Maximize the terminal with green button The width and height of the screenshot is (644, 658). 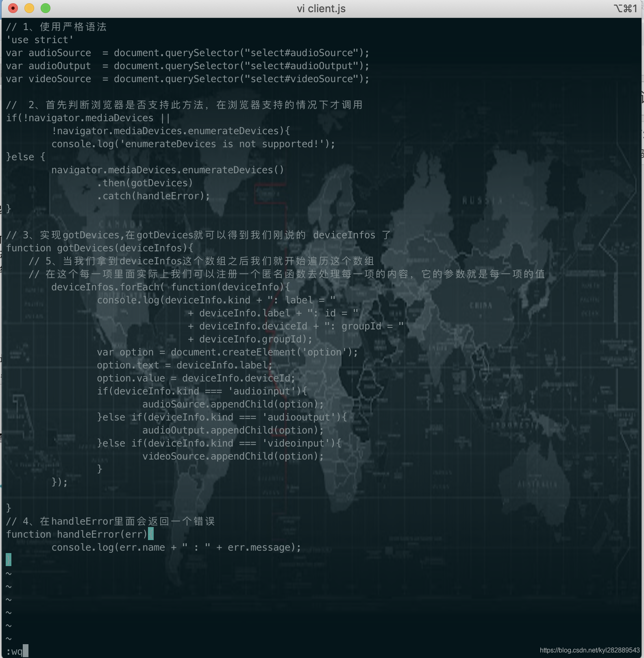(46, 8)
